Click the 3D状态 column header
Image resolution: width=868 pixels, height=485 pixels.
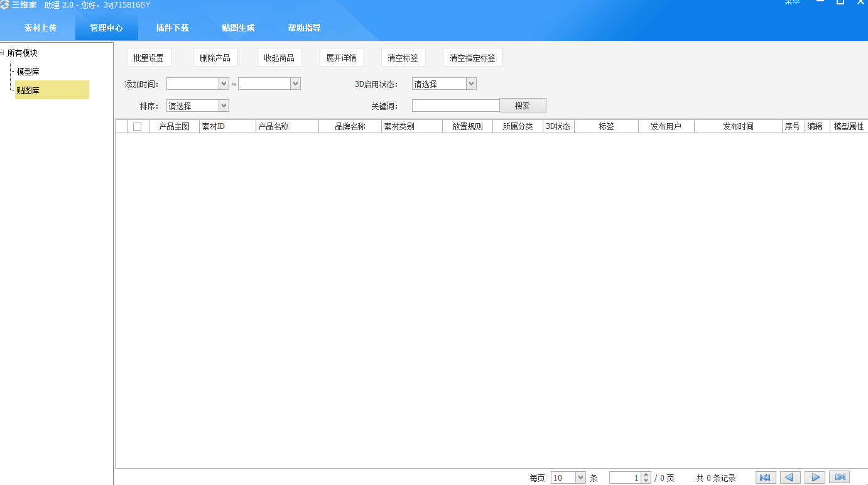pos(559,126)
